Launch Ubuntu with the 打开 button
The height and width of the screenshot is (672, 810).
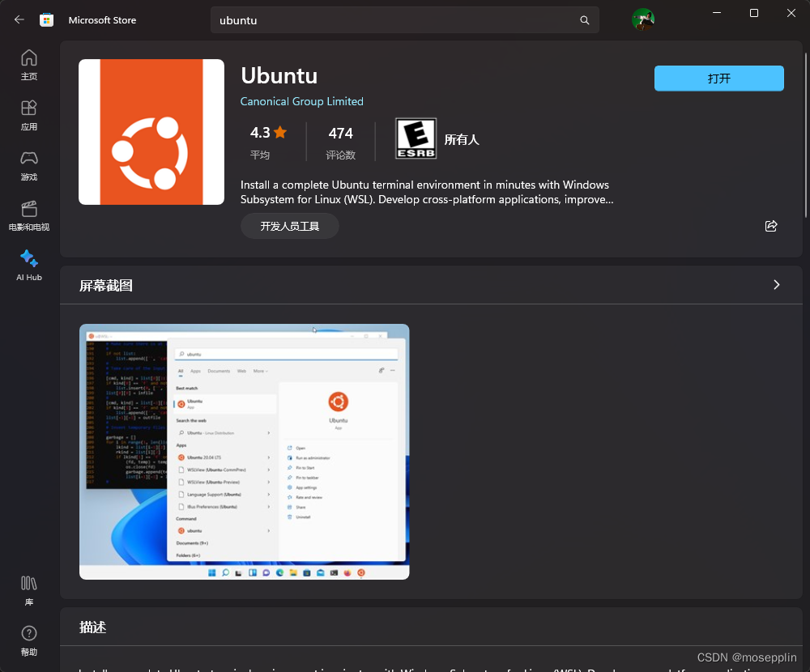(718, 78)
